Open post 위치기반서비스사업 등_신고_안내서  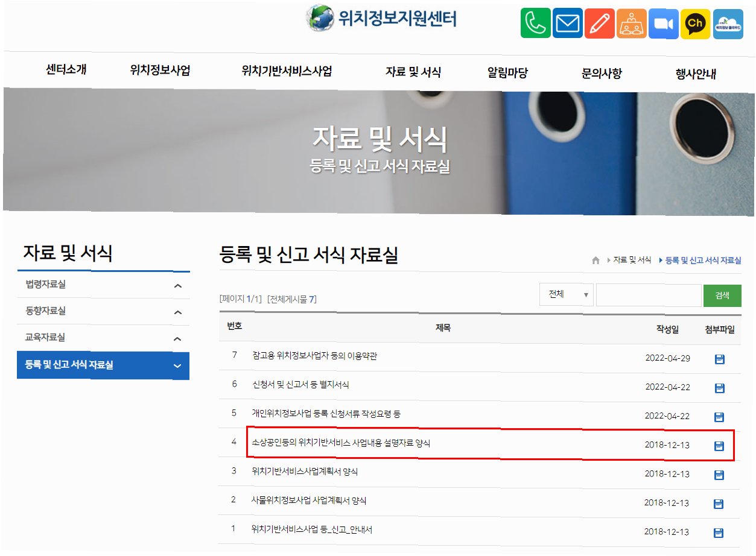pos(312,529)
